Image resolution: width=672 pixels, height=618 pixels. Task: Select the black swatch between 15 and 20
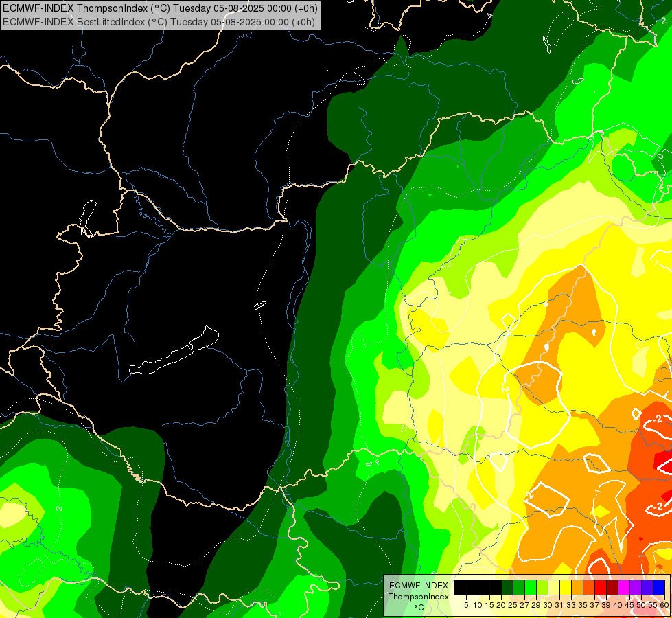coord(496,588)
